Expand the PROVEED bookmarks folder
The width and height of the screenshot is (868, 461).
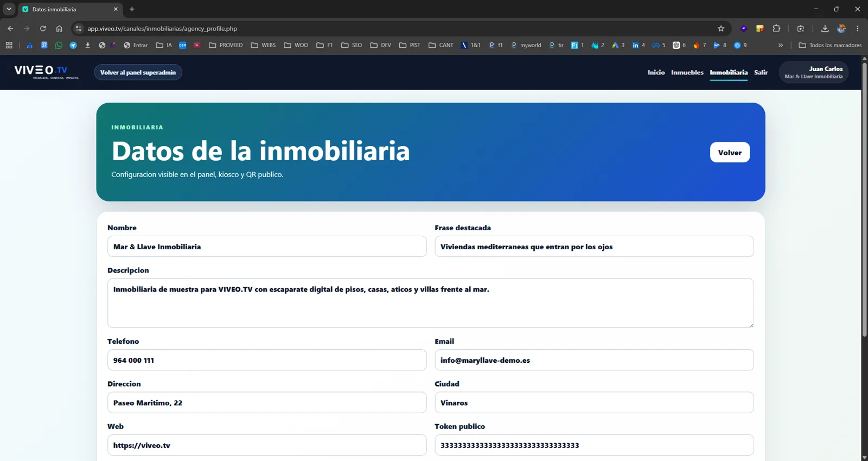pyautogui.click(x=226, y=45)
